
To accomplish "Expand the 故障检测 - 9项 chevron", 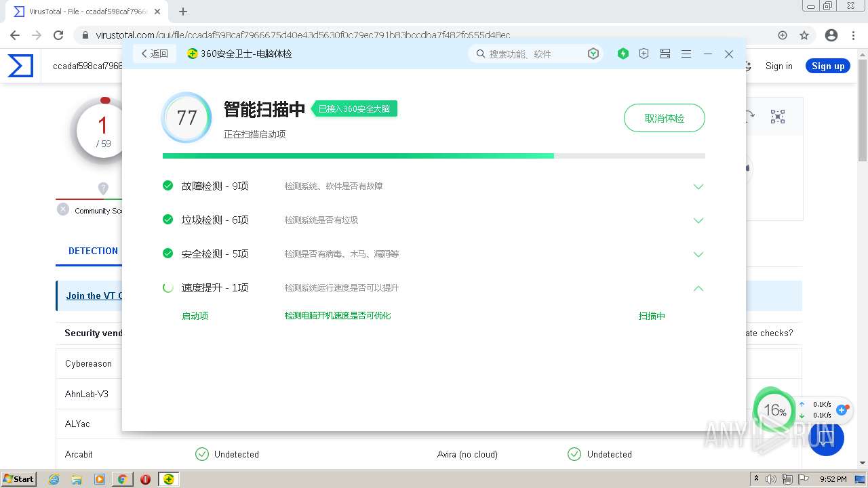I will click(698, 186).
